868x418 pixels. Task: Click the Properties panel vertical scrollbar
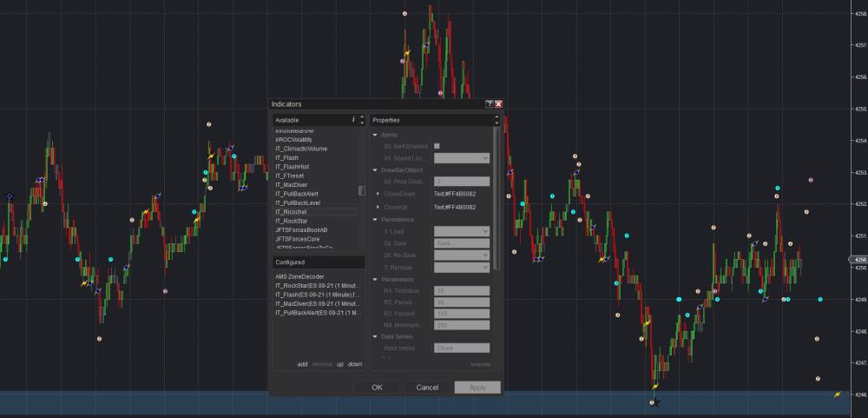pos(496,198)
